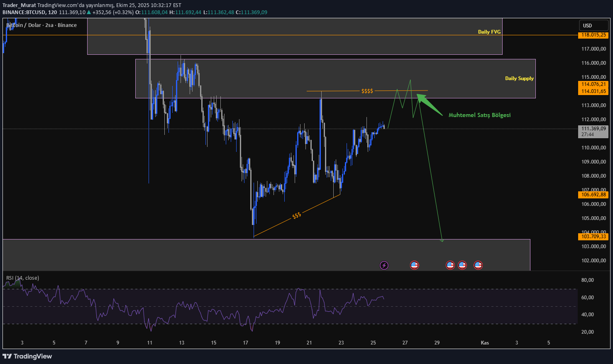The width and height of the screenshot is (613, 364).
Task: Click the 111.369,09 current price tag
Action: [593, 129]
